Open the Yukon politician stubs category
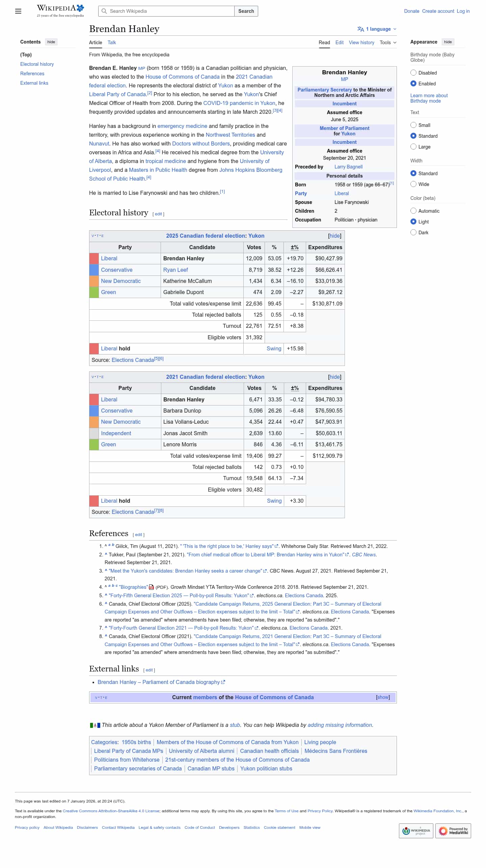 [266, 768]
